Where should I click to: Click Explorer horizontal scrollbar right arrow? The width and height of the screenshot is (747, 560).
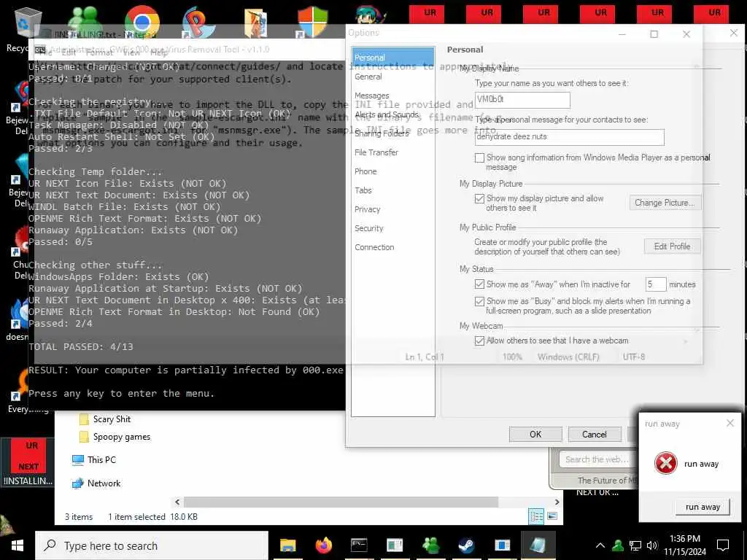tap(557, 502)
